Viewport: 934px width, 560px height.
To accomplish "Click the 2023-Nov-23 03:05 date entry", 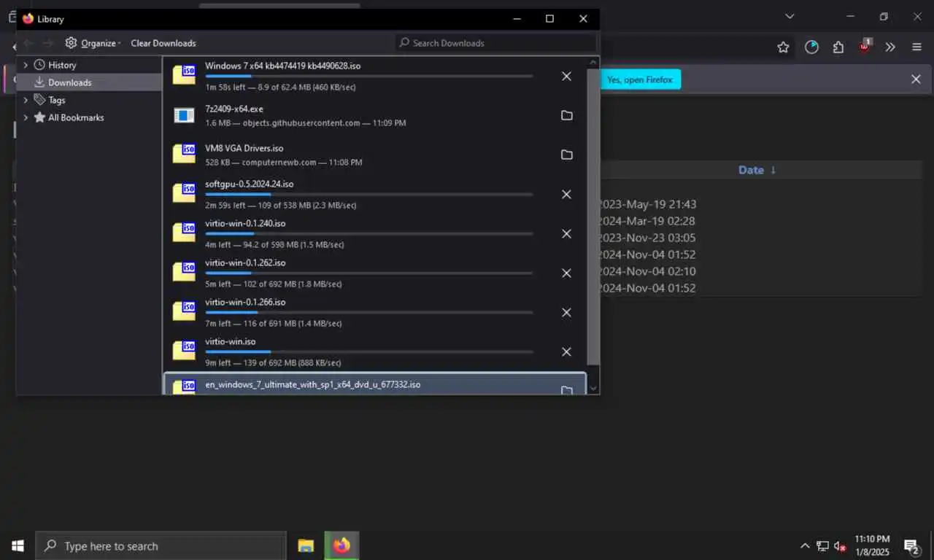I will [647, 238].
